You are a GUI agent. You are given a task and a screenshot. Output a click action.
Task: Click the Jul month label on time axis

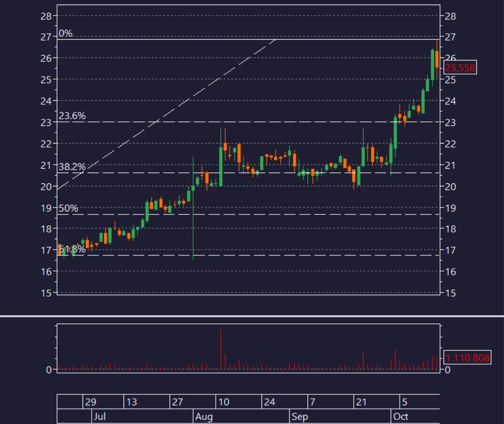(x=99, y=416)
